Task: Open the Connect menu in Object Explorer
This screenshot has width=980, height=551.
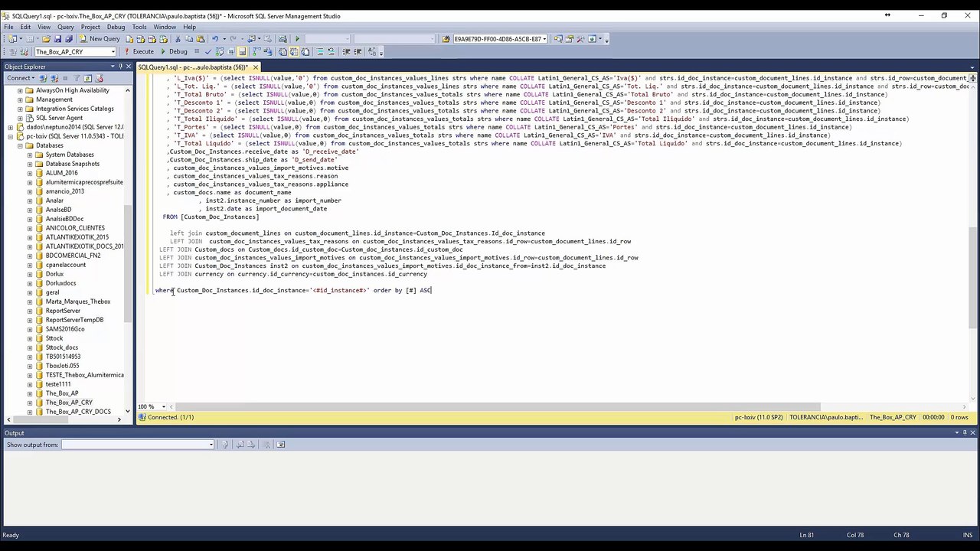Action: [x=21, y=78]
